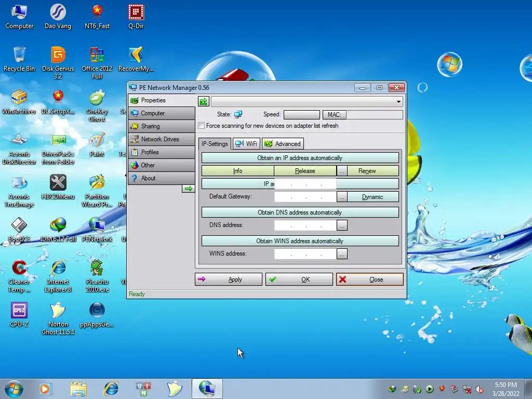Select Picachu 2010.exe desktop icon
The height and width of the screenshot is (399, 532).
coord(97,276)
